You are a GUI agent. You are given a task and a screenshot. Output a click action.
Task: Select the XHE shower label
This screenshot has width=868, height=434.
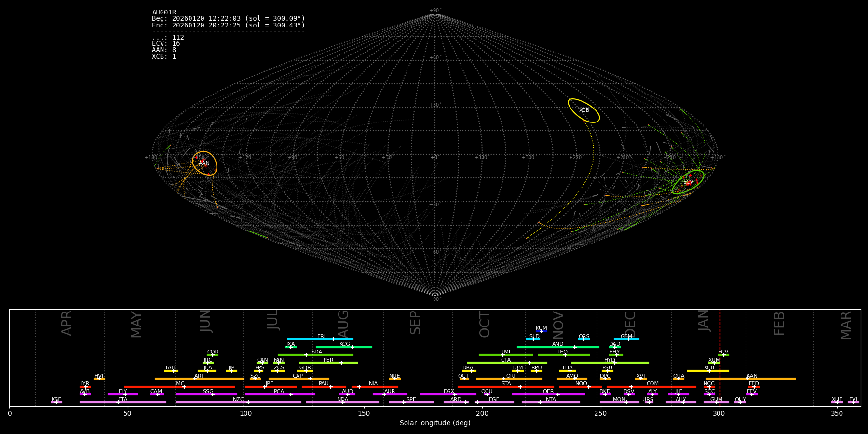[837, 400]
